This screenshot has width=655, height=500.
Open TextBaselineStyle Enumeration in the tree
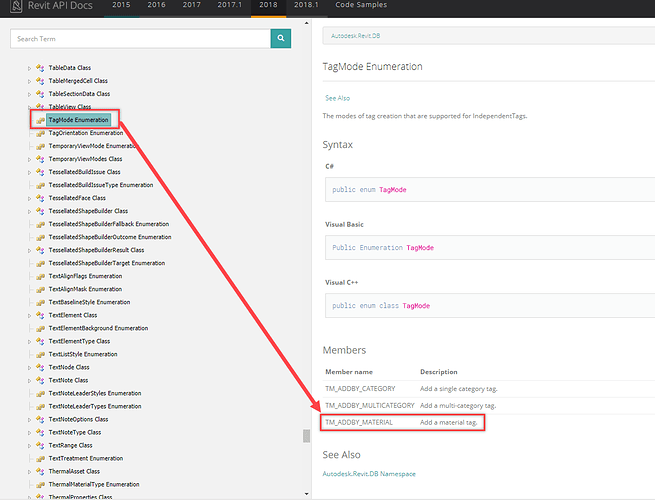(x=89, y=302)
